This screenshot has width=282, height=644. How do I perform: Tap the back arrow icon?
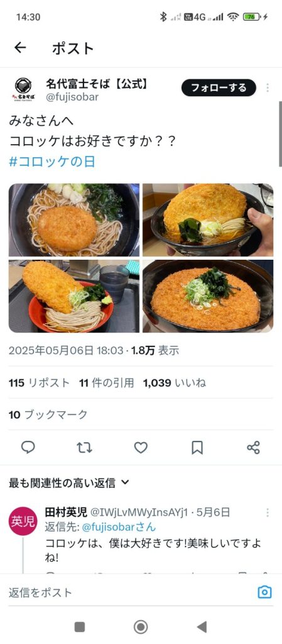click(x=20, y=48)
